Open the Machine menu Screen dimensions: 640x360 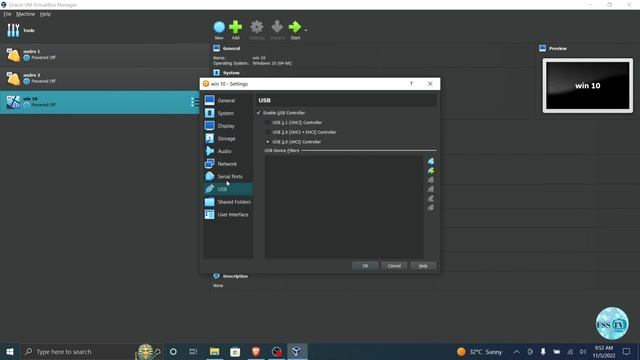click(x=25, y=14)
